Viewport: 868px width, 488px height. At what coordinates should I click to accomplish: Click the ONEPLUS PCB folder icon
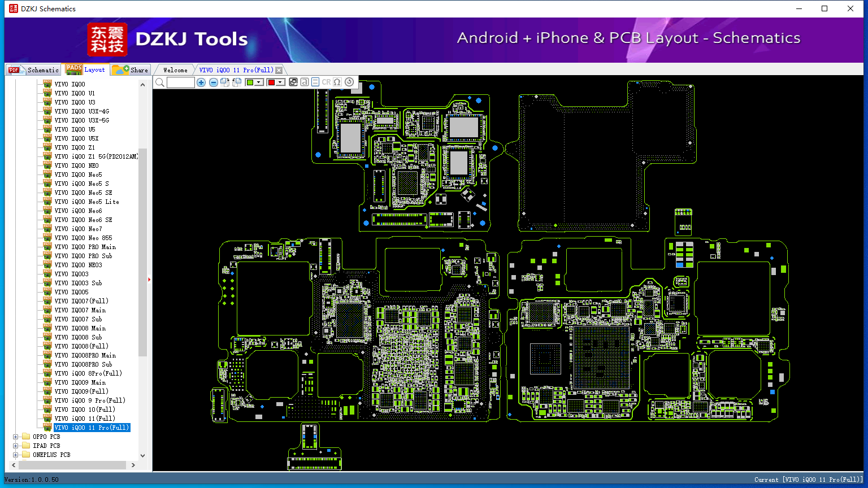coord(26,455)
